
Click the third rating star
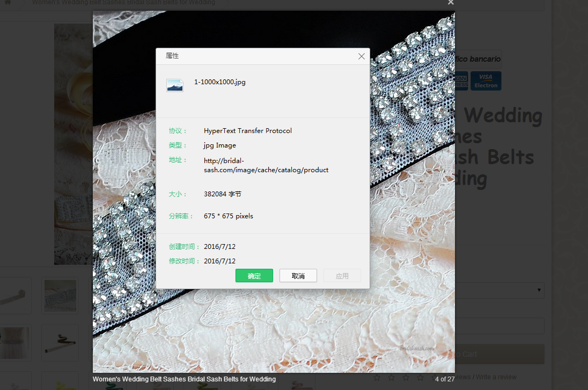point(406,378)
